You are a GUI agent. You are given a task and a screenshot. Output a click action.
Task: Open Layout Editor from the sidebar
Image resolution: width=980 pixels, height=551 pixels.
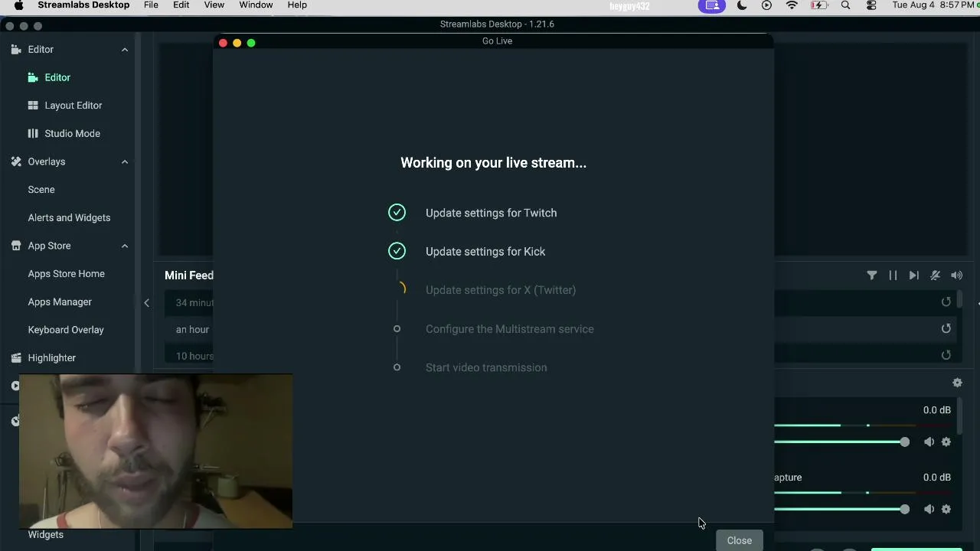pos(73,106)
